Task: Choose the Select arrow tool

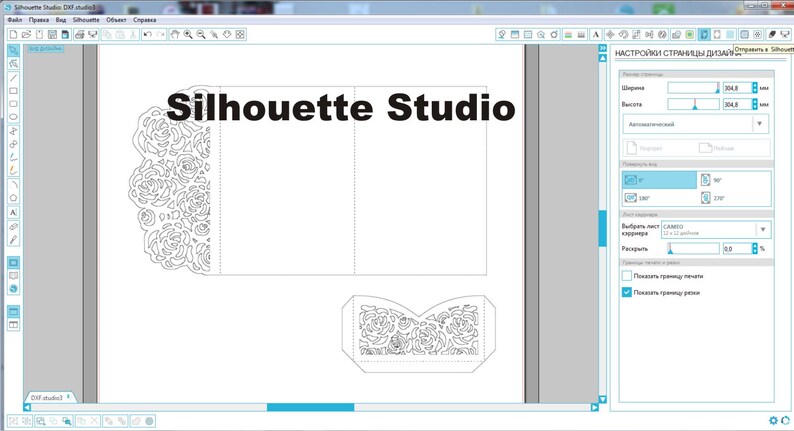Action: pyautogui.click(x=14, y=51)
